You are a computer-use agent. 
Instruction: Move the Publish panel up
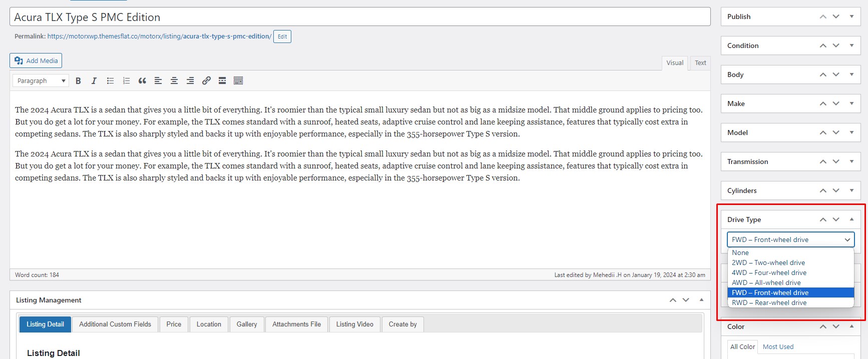[823, 16]
